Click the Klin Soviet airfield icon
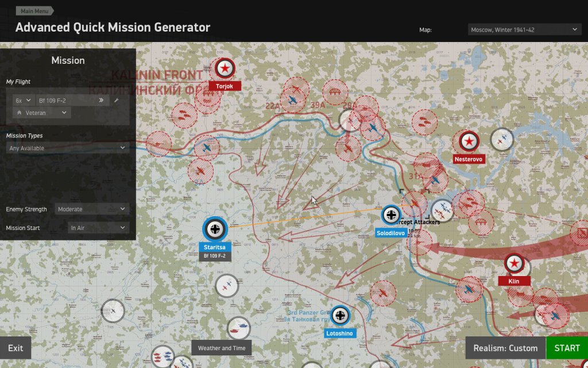This screenshot has width=588, height=368. point(514,264)
